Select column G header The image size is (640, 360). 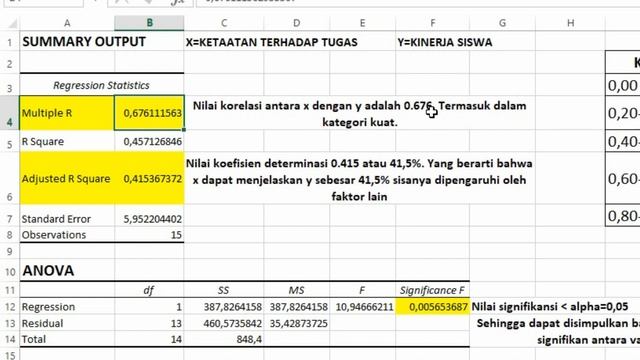point(502,23)
